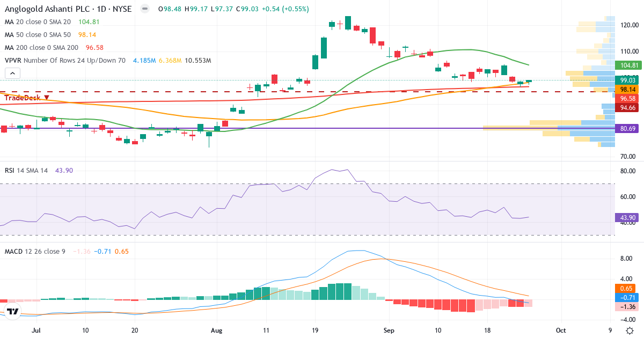Viewport: 644px width, 338px height.
Task: Click the RSI value 43.90 in legend
Action: click(x=64, y=170)
